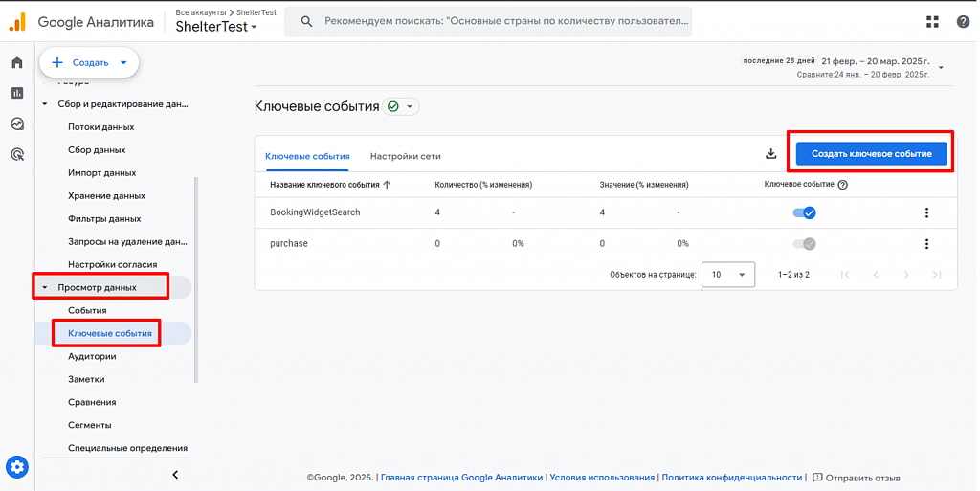Open Сегменты in sidebar
The width and height of the screenshot is (980, 491).
89,425
